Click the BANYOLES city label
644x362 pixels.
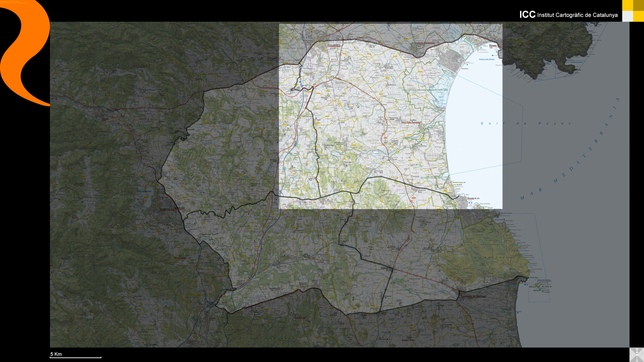[x=167, y=209]
